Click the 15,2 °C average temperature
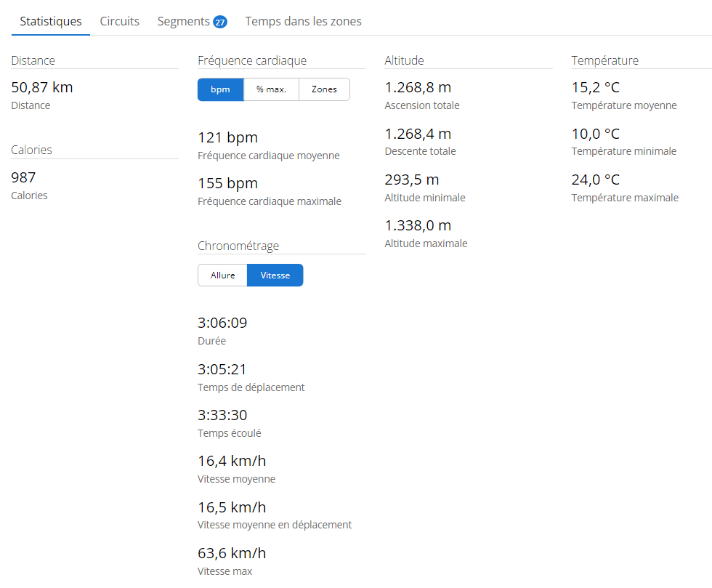The width and height of the screenshot is (712, 588). coord(595,88)
